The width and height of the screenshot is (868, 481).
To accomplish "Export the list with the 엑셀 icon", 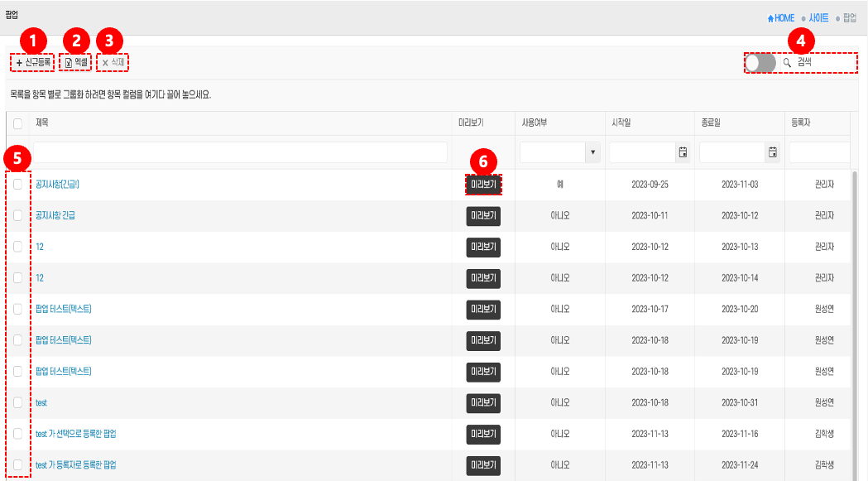I will click(69, 63).
